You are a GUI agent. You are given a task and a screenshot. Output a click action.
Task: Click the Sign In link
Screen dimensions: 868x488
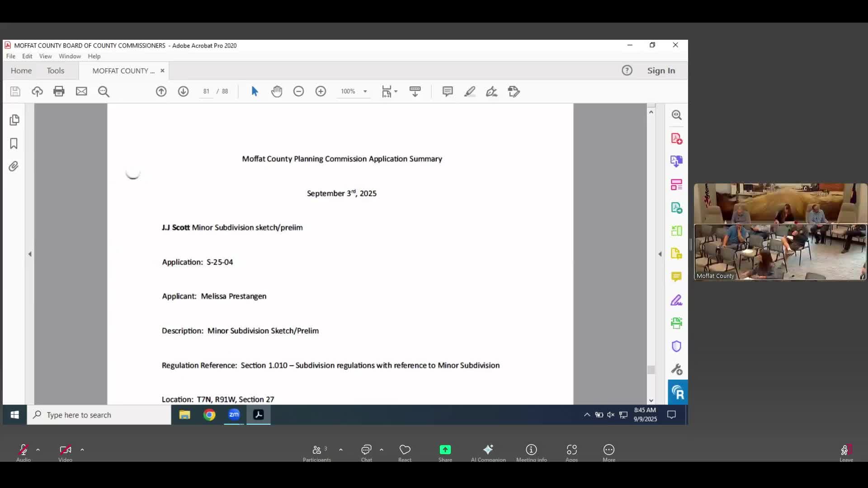coord(661,70)
